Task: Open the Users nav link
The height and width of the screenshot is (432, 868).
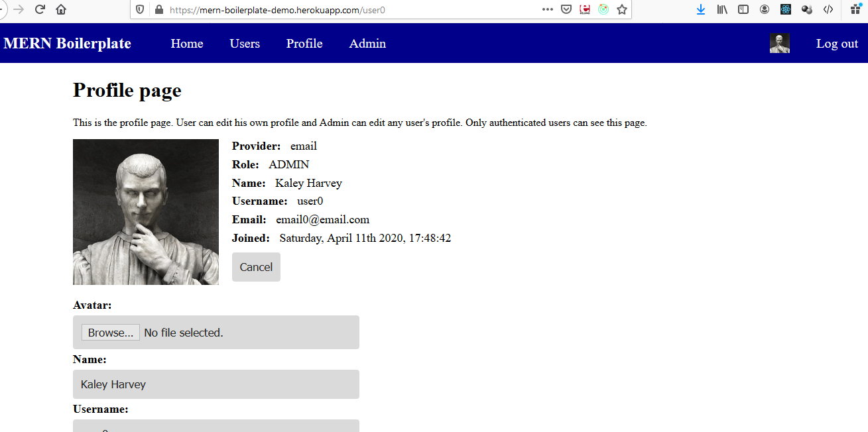Action: [245, 44]
